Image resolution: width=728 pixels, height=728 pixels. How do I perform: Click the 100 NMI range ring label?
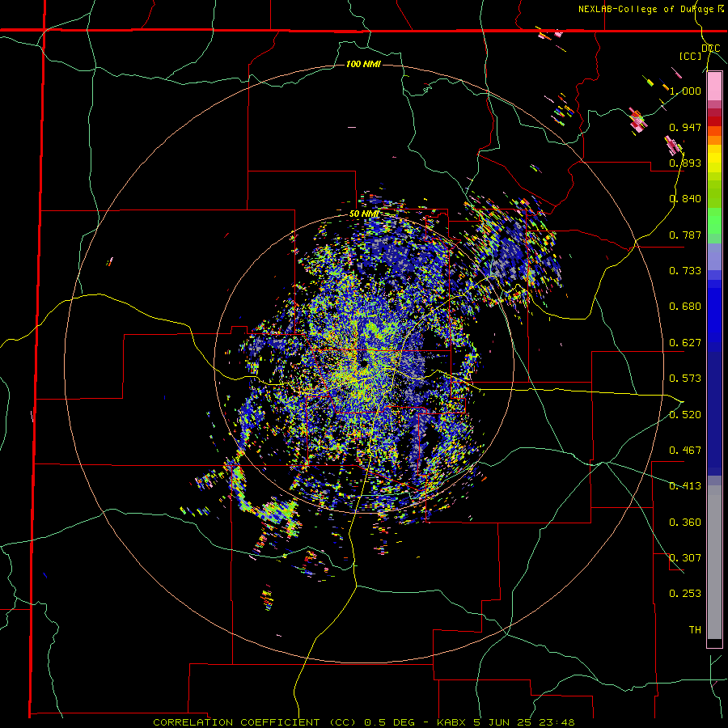(363, 64)
